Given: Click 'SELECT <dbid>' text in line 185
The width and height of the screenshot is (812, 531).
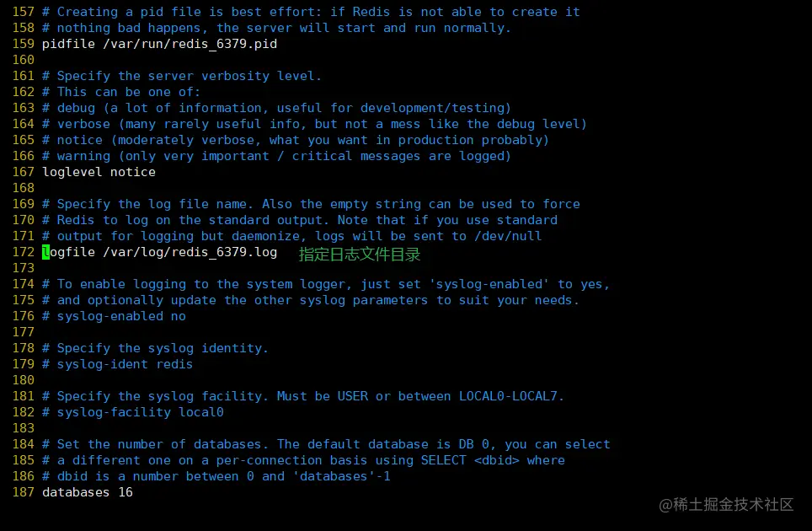Looking at the screenshot, I should pyautogui.click(x=470, y=460).
